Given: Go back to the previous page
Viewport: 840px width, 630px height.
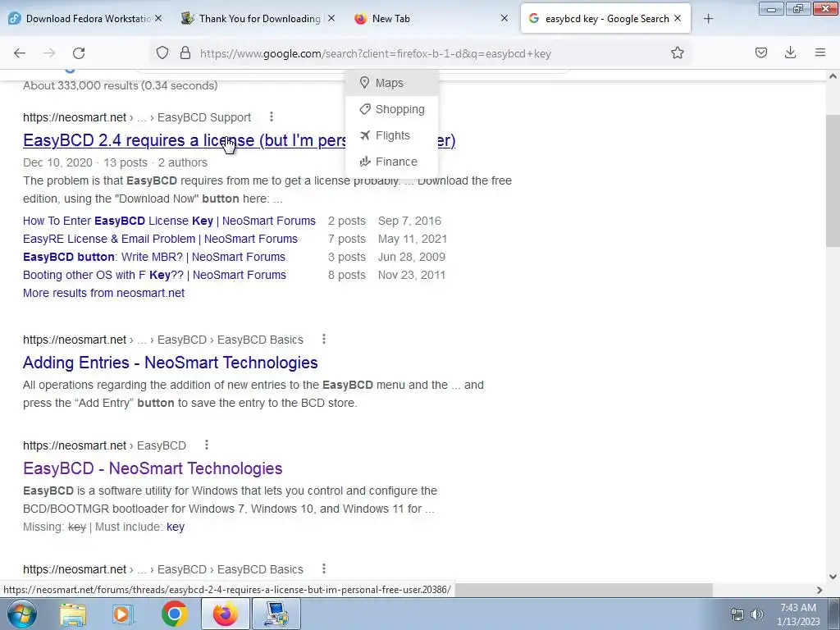Looking at the screenshot, I should (20, 53).
